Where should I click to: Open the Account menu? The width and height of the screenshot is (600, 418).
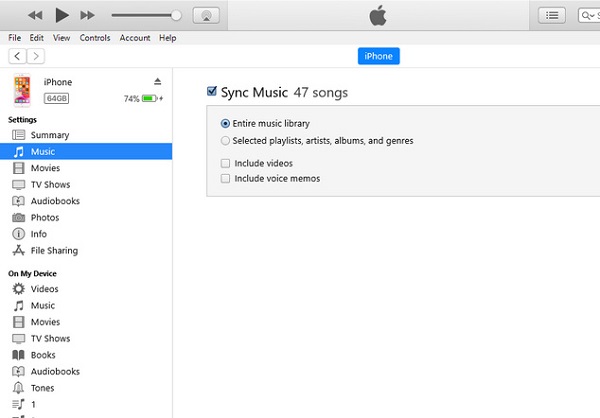tap(135, 38)
